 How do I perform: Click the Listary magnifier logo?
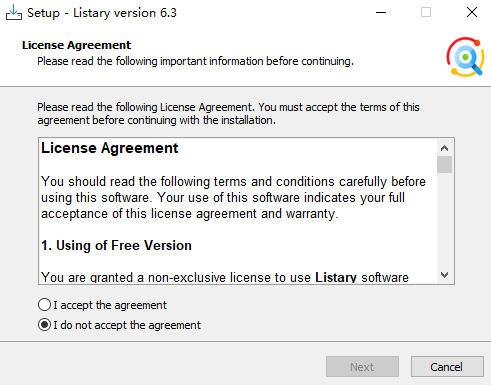465,57
